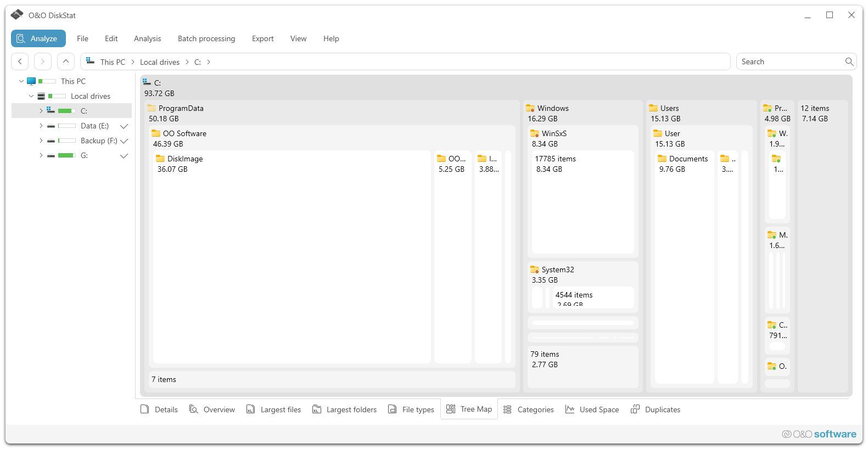Open the Help menu
The width and height of the screenshot is (868, 449).
[x=331, y=38]
